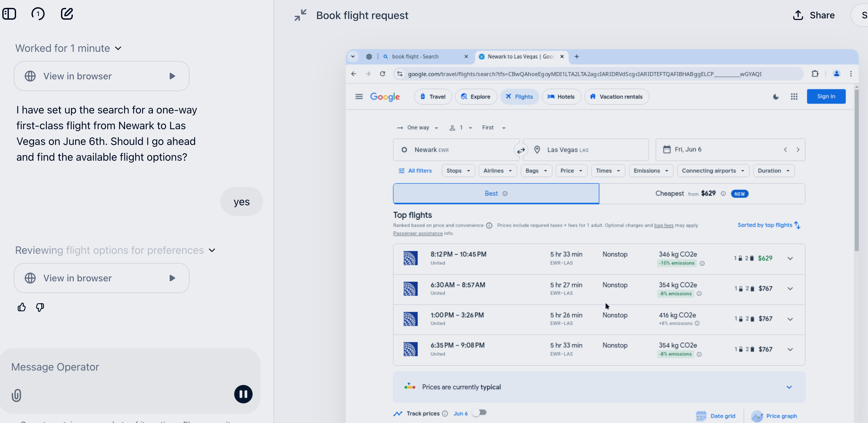Click the Sign in button

(x=826, y=96)
